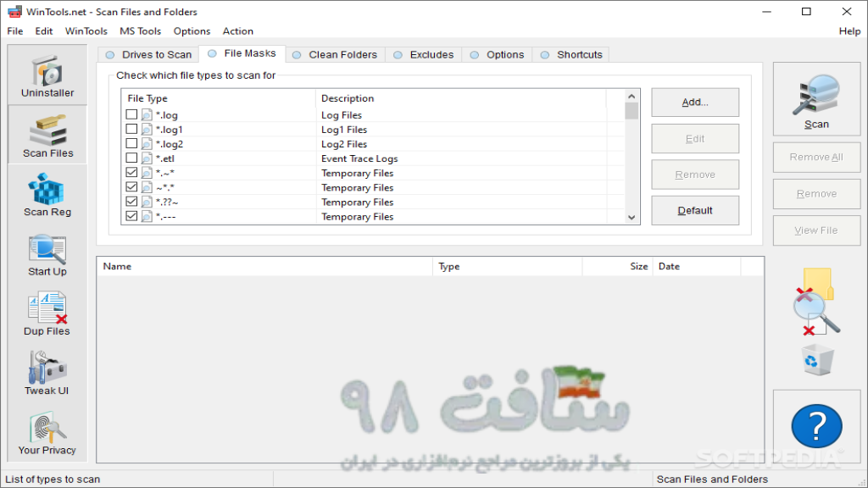Click the Remove button under Edit

(x=695, y=175)
